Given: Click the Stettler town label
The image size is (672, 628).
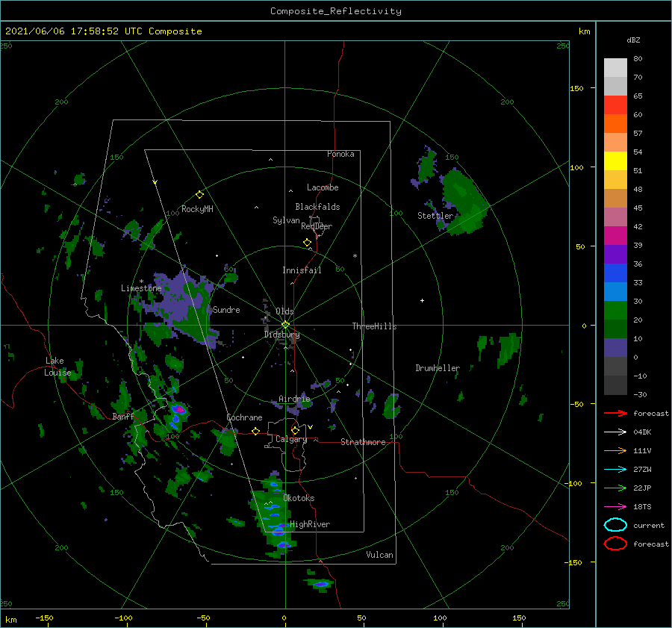Looking at the screenshot, I should pos(435,216).
